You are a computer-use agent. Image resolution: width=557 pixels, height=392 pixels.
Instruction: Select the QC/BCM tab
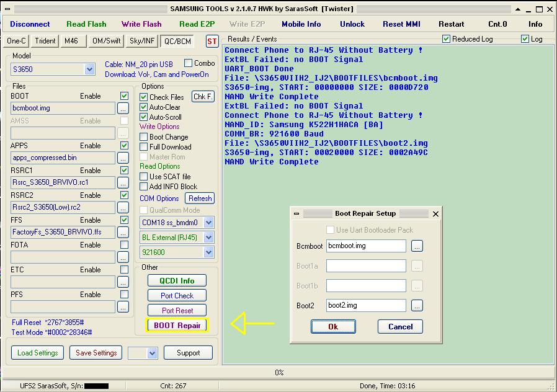click(x=177, y=41)
